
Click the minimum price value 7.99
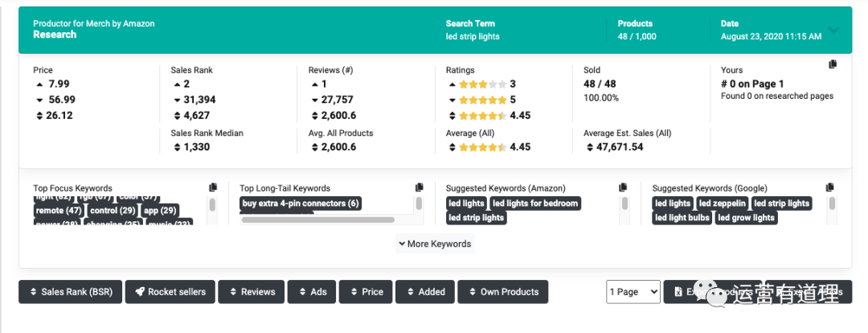59,84
